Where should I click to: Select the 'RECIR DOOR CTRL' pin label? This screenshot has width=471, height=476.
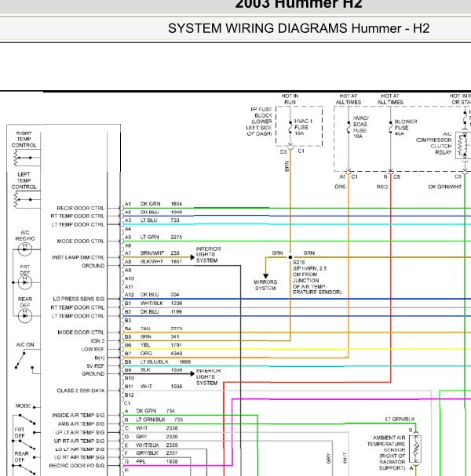click(81, 209)
